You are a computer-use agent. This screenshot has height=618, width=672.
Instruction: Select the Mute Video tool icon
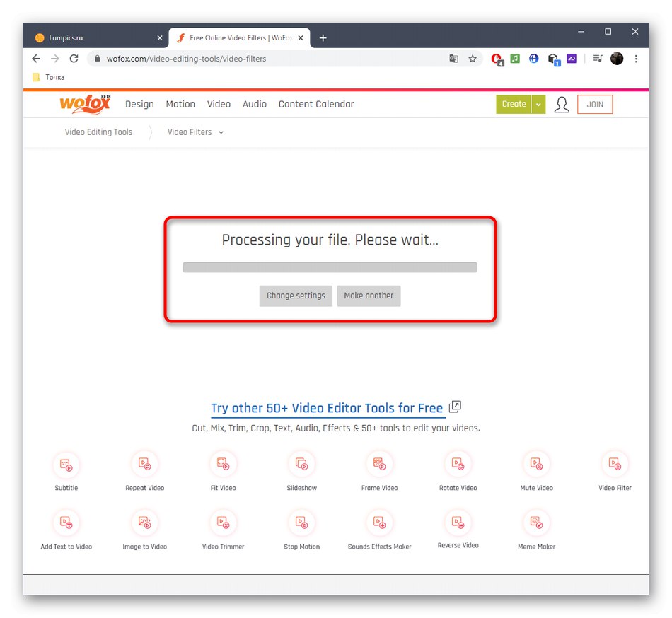pos(537,464)
